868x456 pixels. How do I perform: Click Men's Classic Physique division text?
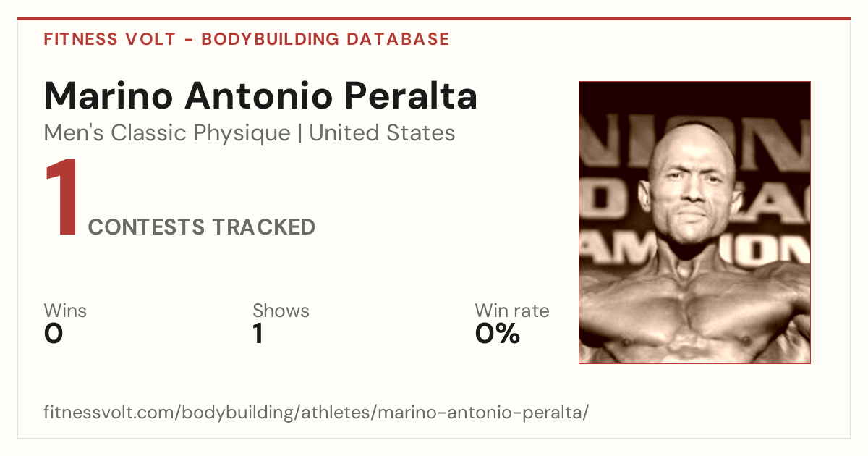(168, 133)
